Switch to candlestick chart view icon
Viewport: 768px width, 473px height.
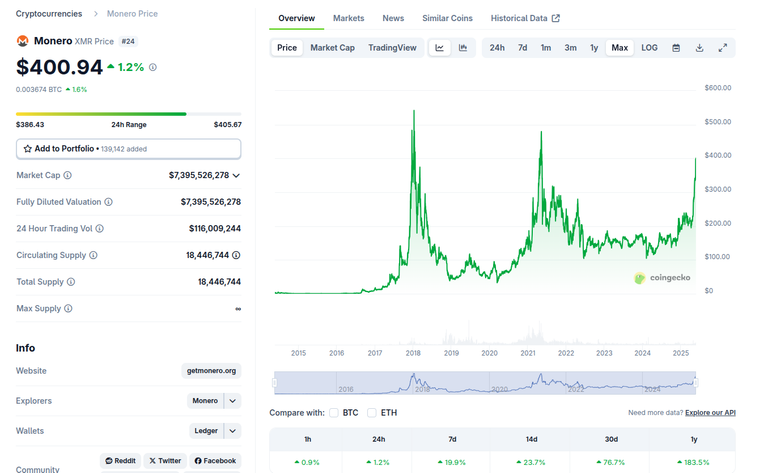tap(463, 48)
